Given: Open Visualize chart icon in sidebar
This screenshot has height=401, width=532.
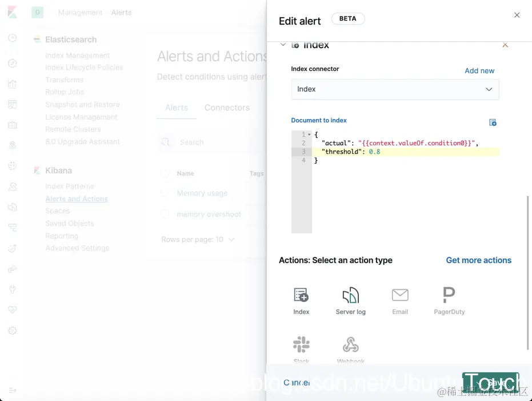Looking at the screenshot, I should 12,84.
